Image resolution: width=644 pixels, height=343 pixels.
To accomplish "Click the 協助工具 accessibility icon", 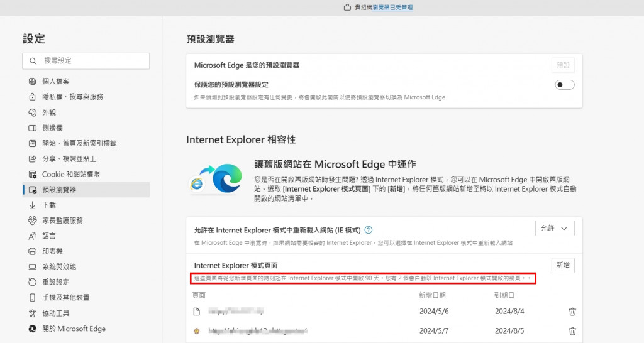I will coord(33,313).
